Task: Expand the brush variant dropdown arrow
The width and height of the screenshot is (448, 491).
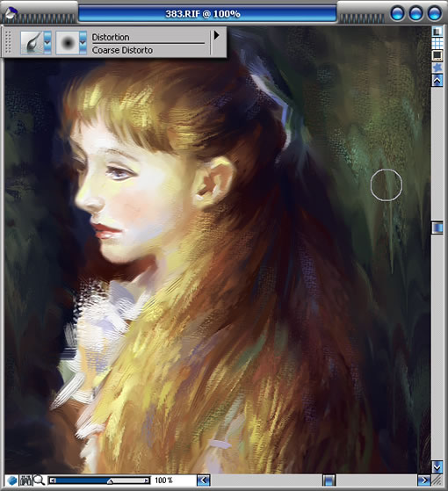Action: tap(83, 42)
